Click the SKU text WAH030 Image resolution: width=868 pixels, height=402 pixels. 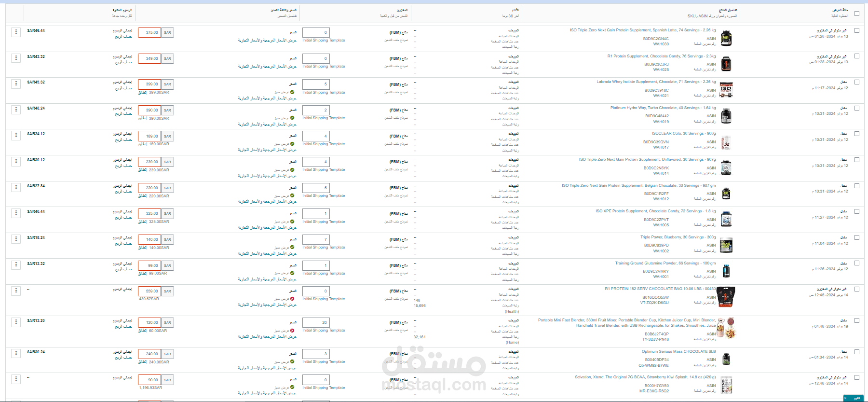point(661,44)
